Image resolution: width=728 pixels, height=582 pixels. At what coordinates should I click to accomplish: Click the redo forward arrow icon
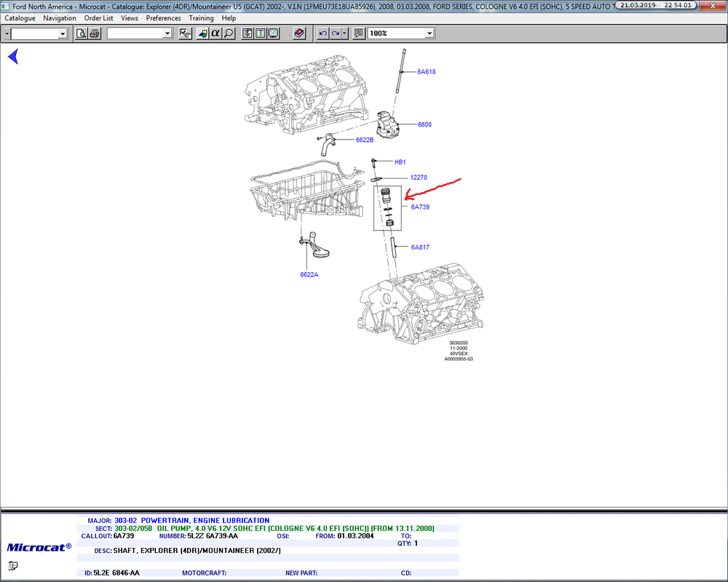(x=335, y=33)
